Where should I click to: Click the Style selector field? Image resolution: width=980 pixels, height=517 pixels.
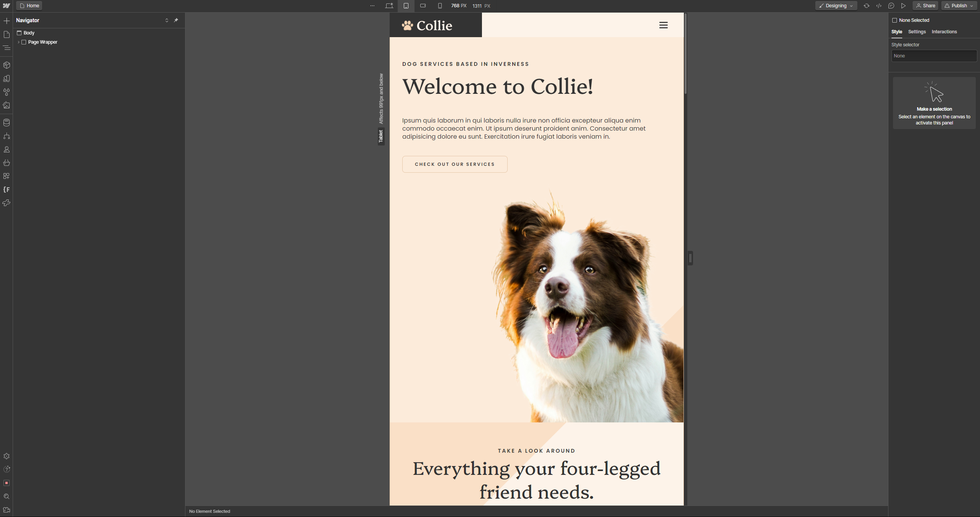coord(934,56)
